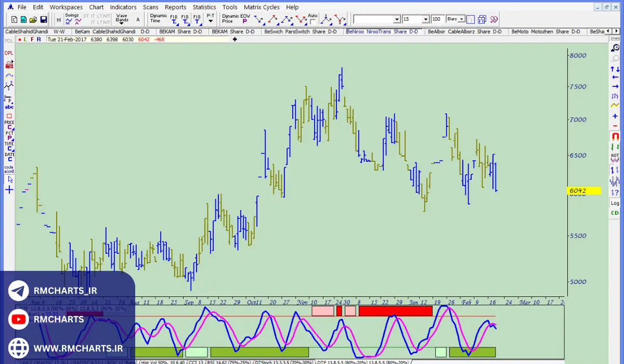Click the red magnet snap icon
624x364 pixels.
(615, 137)
